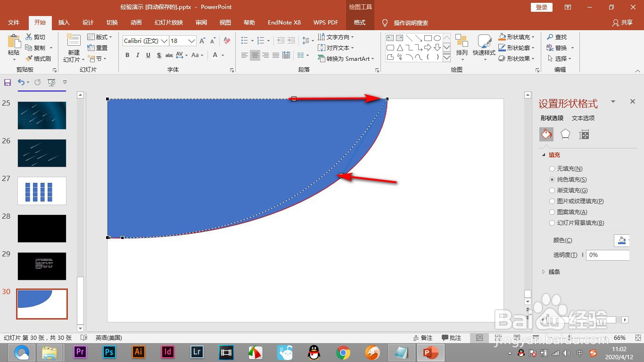Click the Login button
This screenshot has width=644, height=362.
[542, 7]
